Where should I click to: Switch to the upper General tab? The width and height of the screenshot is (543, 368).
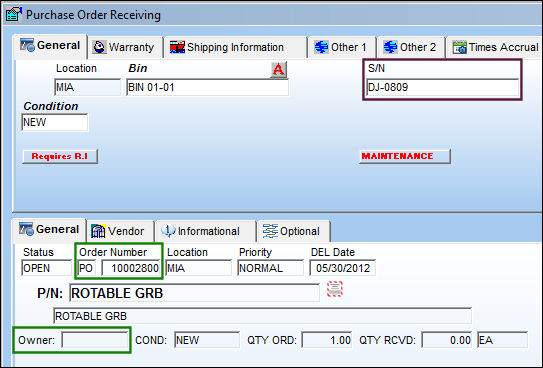[x=50, y=46]
